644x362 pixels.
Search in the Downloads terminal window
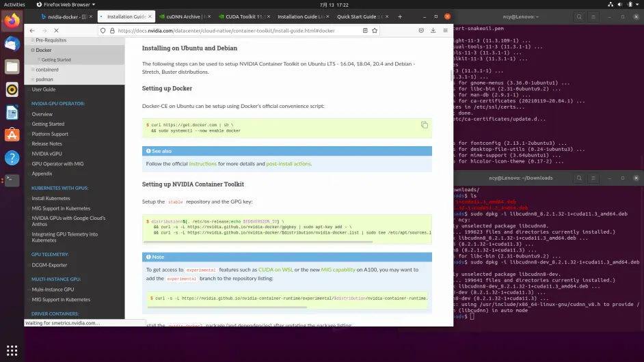point(579,178)
